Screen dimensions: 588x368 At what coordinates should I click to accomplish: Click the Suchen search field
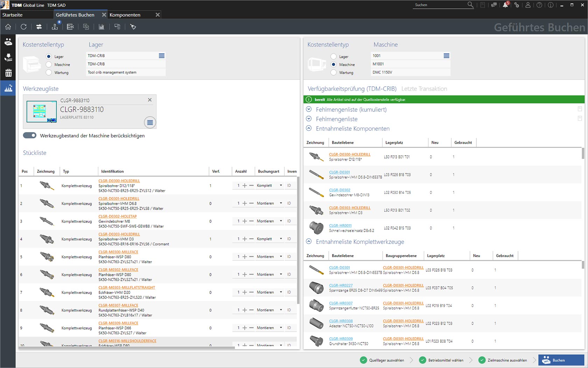pyautogui.click(x=440, y=5)
